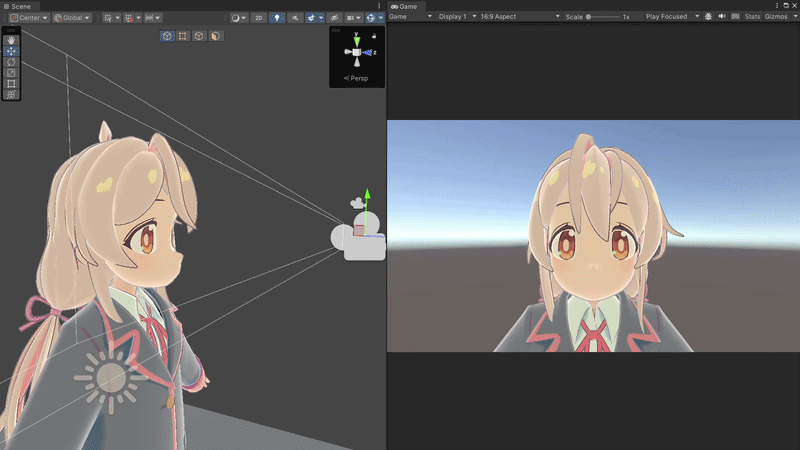Click the blue Z axis cone on orientation gizmo

(x=367, y=52)
